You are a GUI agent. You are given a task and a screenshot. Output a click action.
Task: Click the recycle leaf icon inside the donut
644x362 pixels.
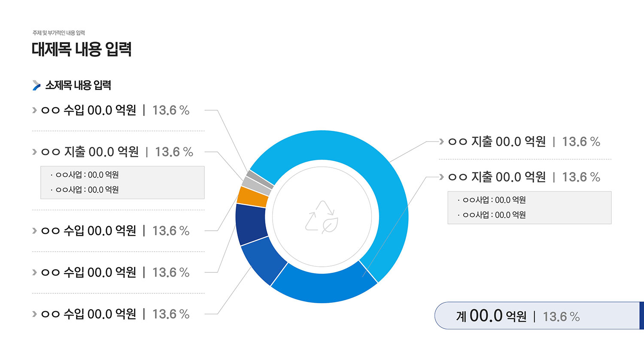click(322, 217)
